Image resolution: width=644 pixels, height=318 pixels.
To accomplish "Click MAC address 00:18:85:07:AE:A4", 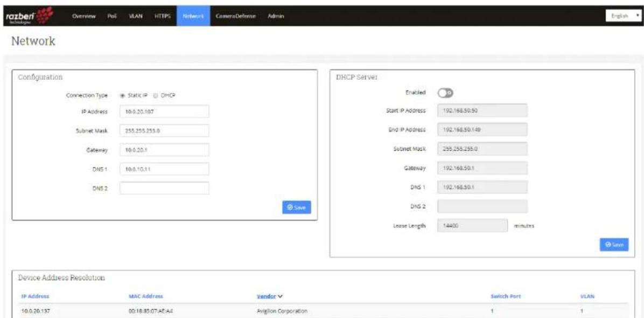I will (150, 310).
